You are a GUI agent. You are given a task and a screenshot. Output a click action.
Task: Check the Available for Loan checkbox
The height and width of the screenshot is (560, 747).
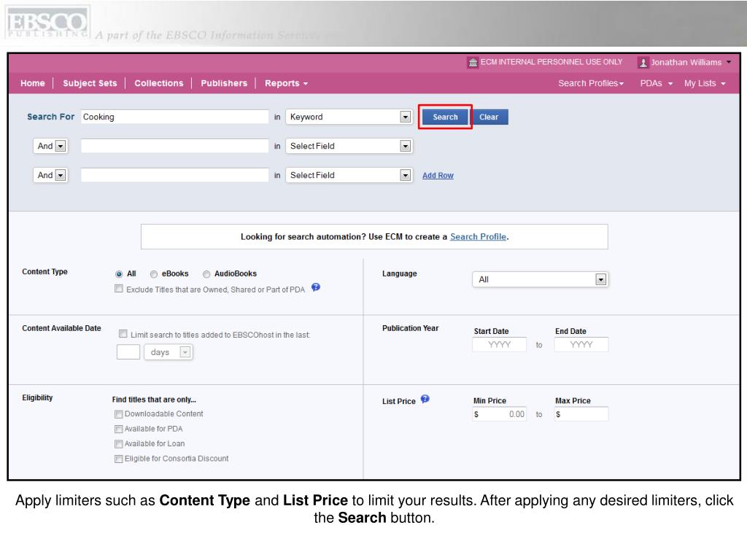[x=119, y=444]
